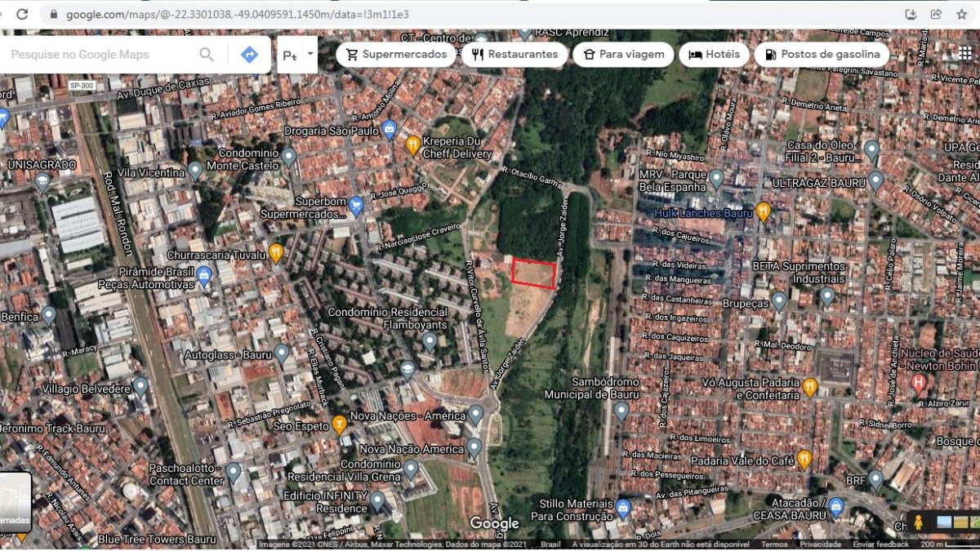The height and width of the screenshot is (551, 980).
Task: Select the Casa do Óleo Filial 2 pin
Action: (x=871, y=150)
